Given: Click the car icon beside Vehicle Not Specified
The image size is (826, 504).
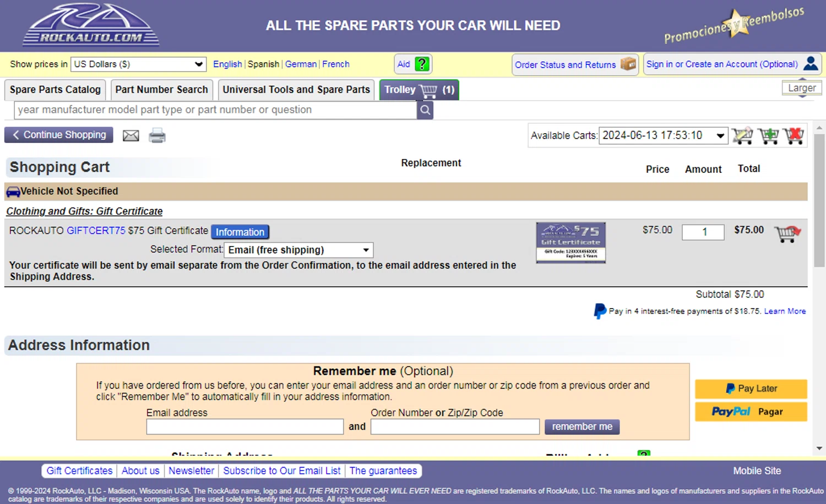Looking at the screenshot, I should click(x=13, y=192).
